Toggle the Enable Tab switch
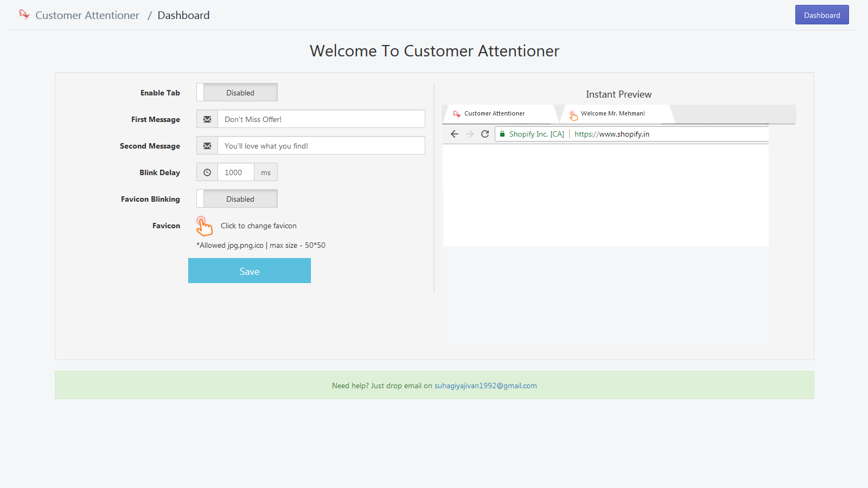This screenshot has width=868, height=488. pos(237,92)
